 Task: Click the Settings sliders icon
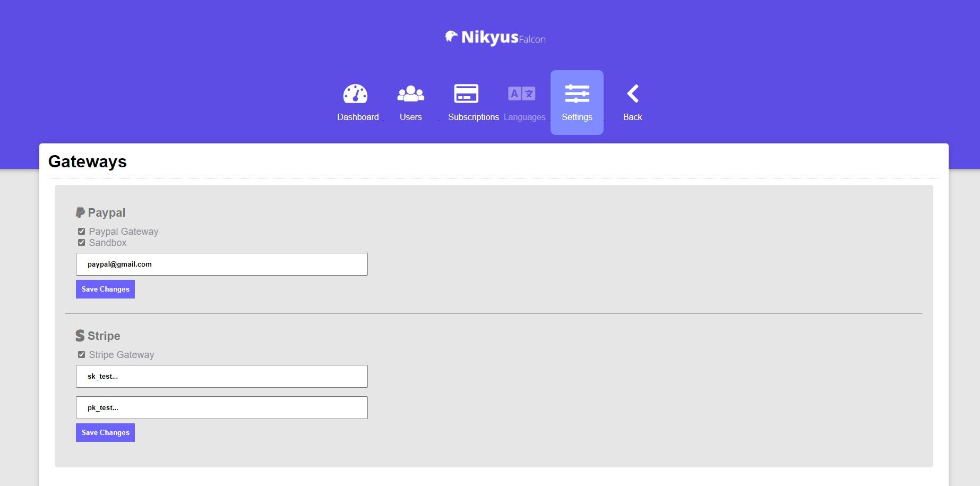577,94
